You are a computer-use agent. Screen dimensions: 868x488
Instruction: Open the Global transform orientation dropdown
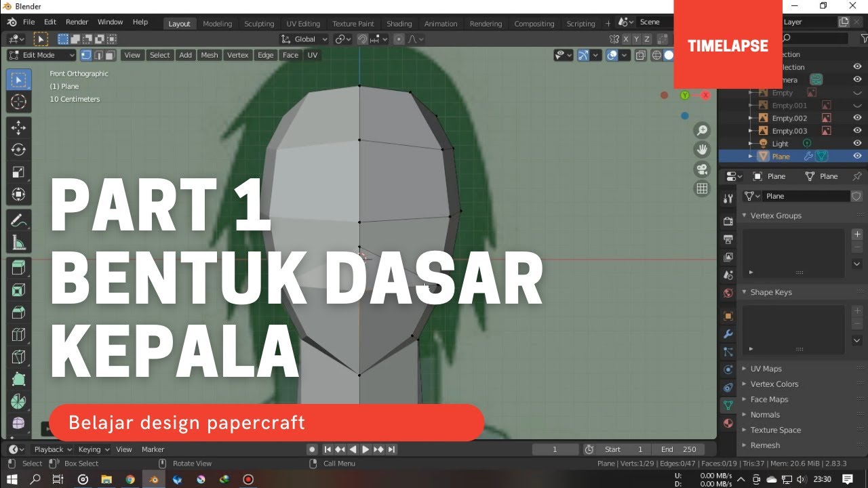(304, 39)
